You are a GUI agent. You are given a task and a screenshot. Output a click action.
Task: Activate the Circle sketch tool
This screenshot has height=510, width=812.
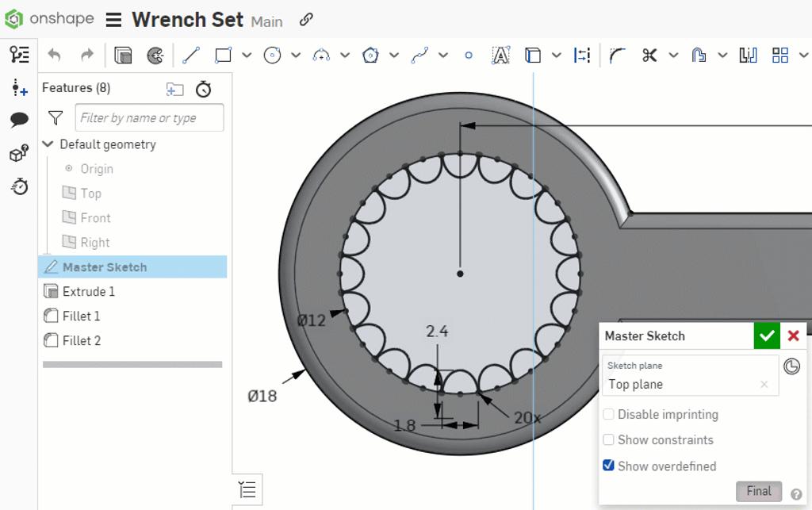coord(273,55)
